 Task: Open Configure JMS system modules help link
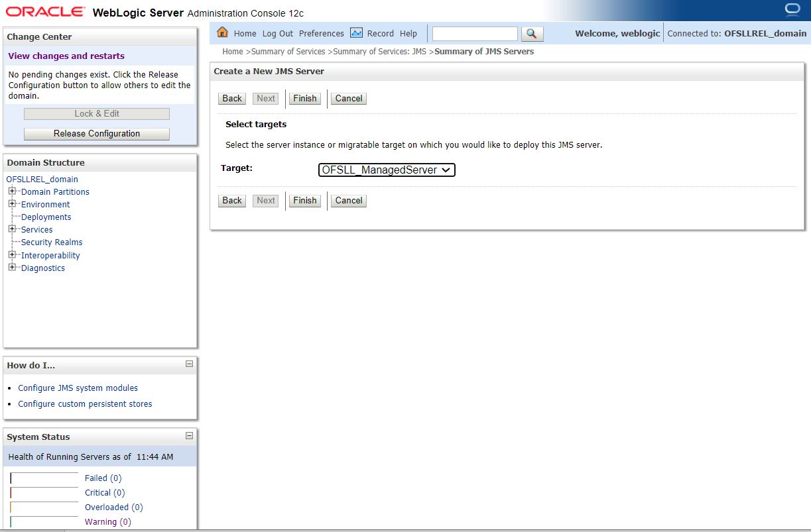[x=78, y=388]
